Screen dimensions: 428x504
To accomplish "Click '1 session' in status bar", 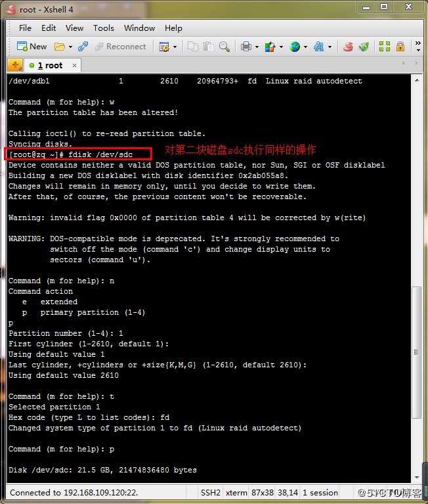I will pyautogui.click(x=320, y=492).
